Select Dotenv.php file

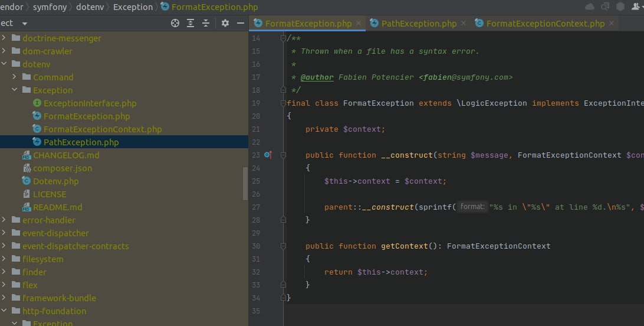click(x=56, y=181)
